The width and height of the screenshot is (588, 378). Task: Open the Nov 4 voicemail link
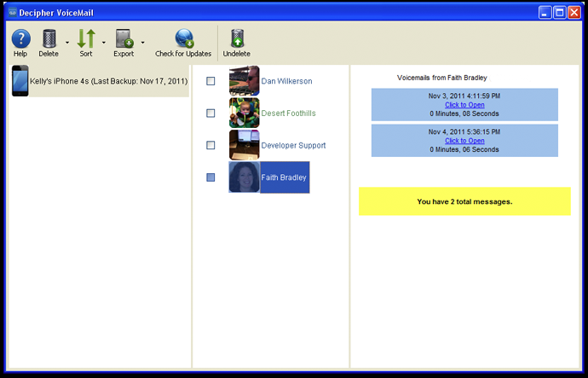click(464, 141)
